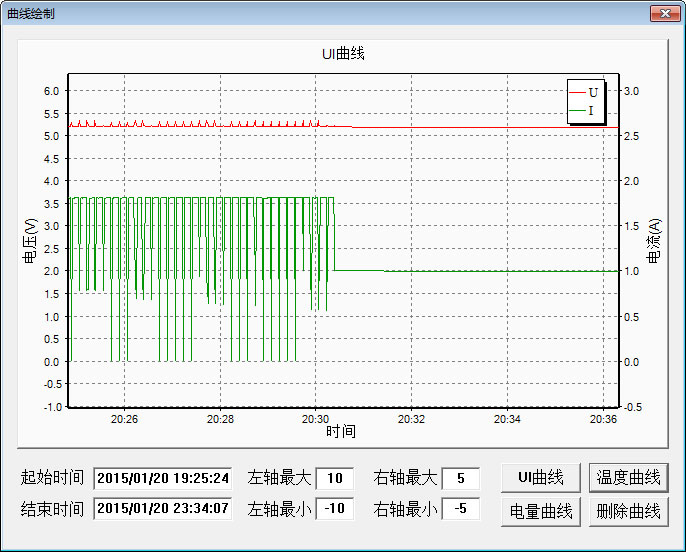Image resolution: width=686 pixels, height=552 pixels.
Task: Click the 起始时间 label
Action: (x=52, y=477)
